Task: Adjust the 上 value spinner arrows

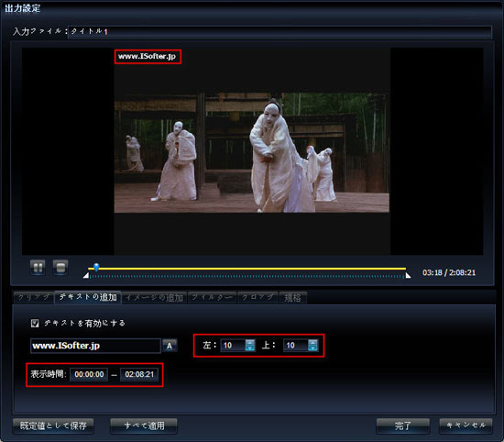Action: (x=312, y=346)
